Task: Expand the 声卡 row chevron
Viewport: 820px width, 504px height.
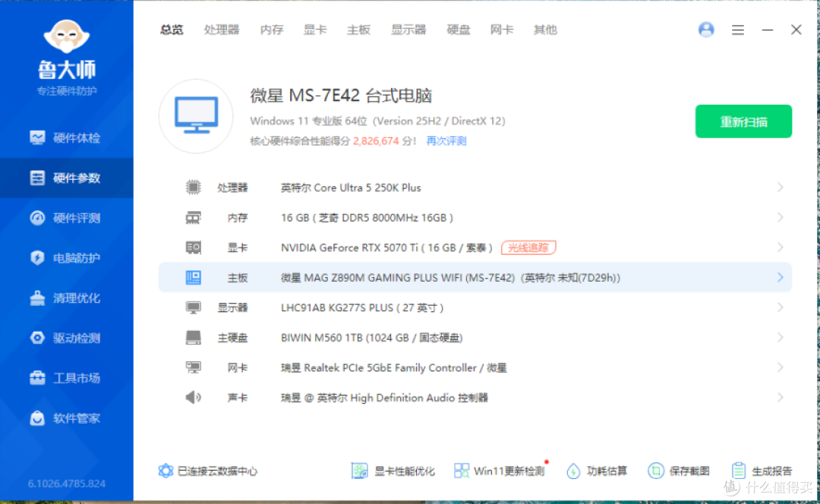Action: [x=781, y=398]
